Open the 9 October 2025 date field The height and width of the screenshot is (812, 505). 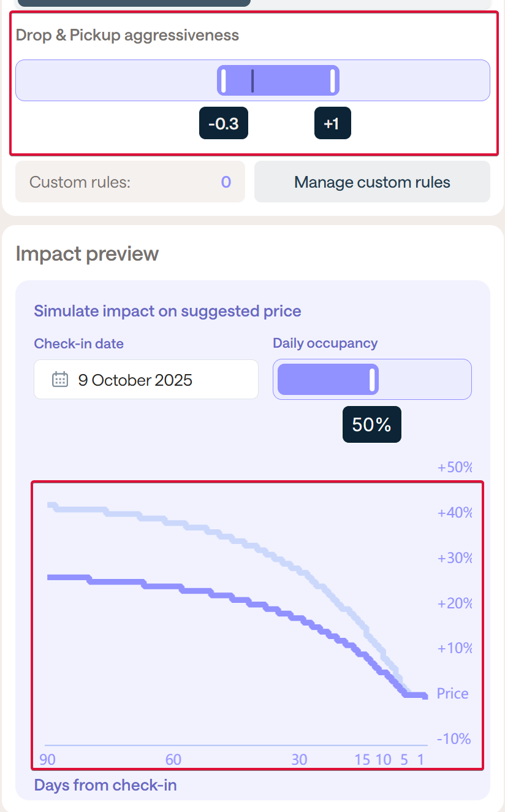146,380
